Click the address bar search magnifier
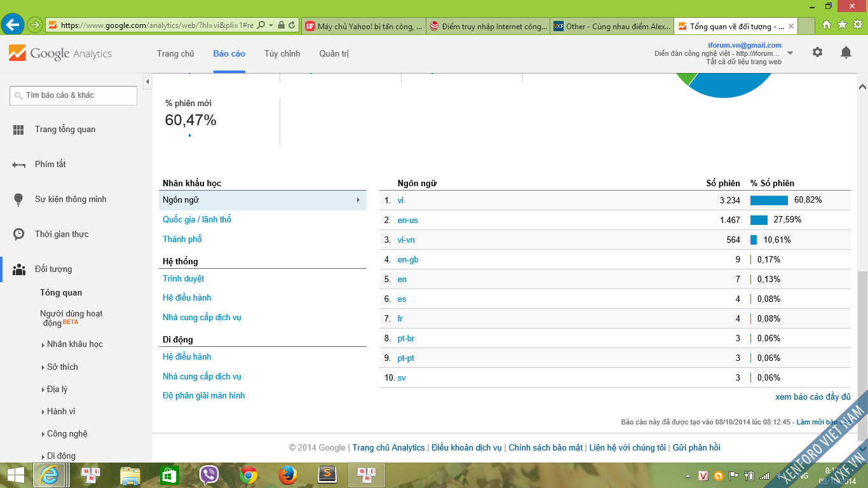This screenshot has height=488, width=868. coord(261,25)
